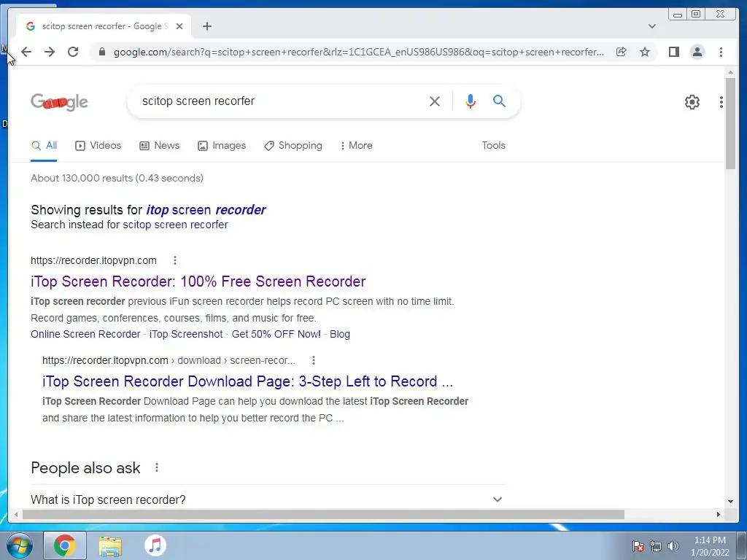Open File Explorer from taskbar
This screenshot has height=560, width=747.
click(110, 545)
